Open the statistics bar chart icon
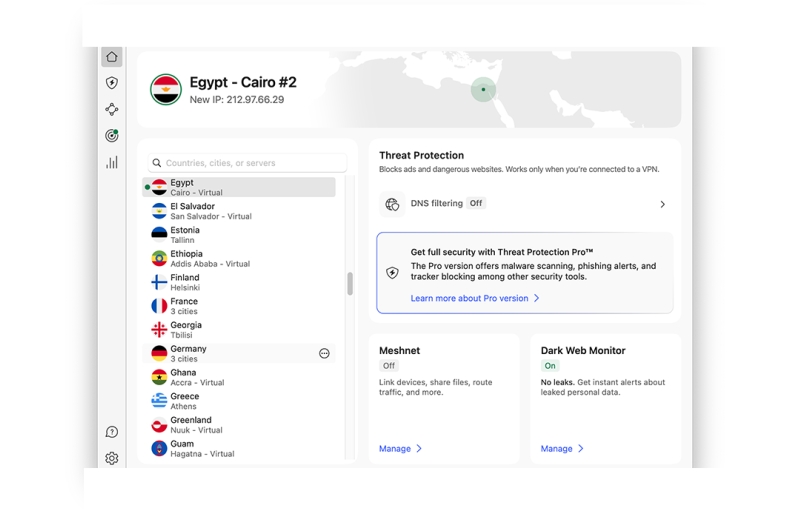The height and width of the screenshot is (523, 790). (112, 162)
